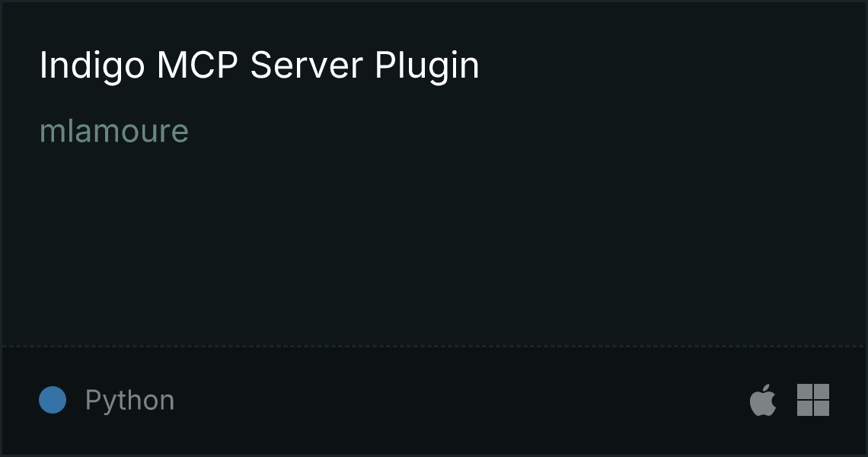Select the Python language label
Screen dimensions: 868x457
(x=129, y=401)
